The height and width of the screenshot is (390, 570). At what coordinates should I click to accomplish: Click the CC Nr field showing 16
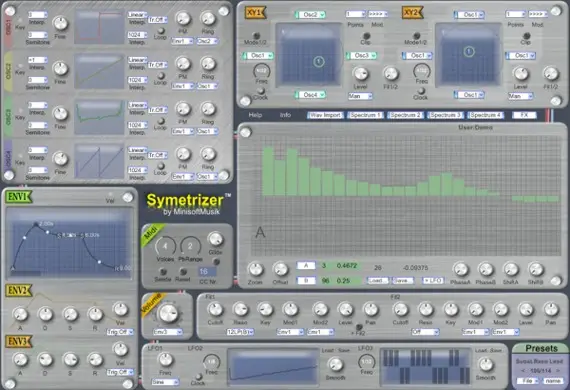click(x=207, y=272)
